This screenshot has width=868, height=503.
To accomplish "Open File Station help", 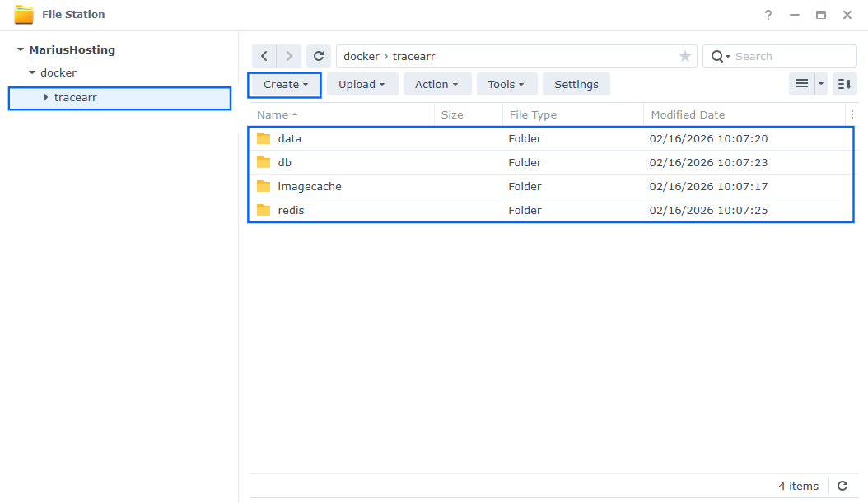I will click(x=768, y=14).
